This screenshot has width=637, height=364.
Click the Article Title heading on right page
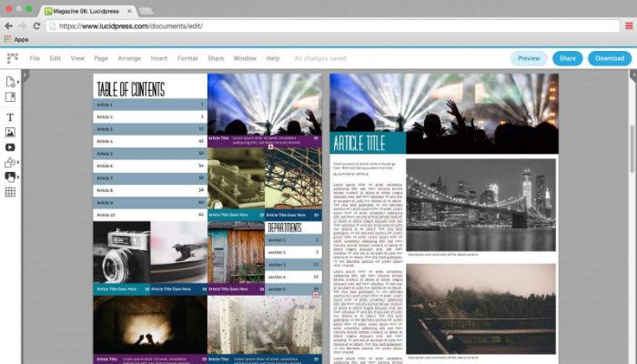pos(359,143)
